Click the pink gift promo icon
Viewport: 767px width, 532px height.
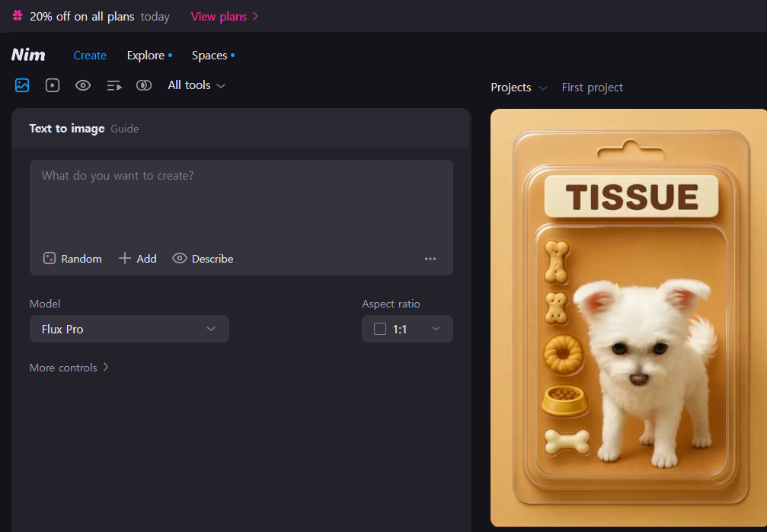coord(18,16)
